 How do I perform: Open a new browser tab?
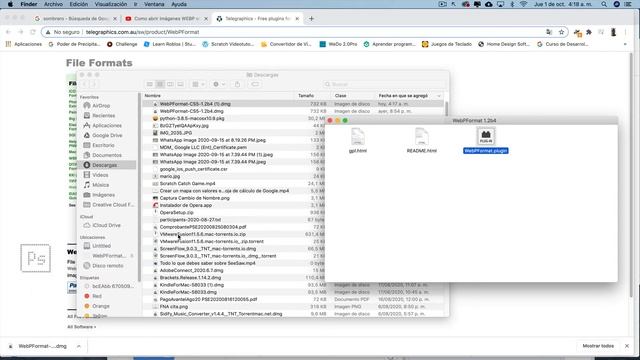coord(311,19)
